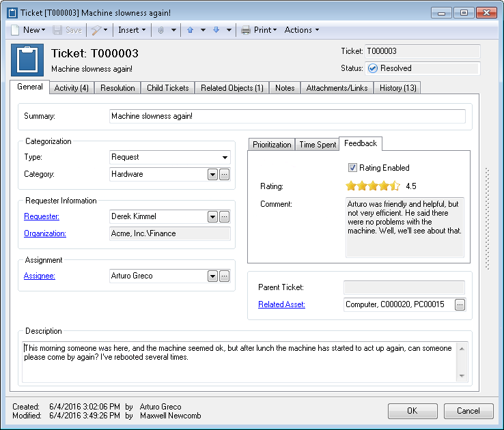Open the Related Asset browse ellipsis button
The height and width of the screenshot is (430, 504).
[460, 304]
